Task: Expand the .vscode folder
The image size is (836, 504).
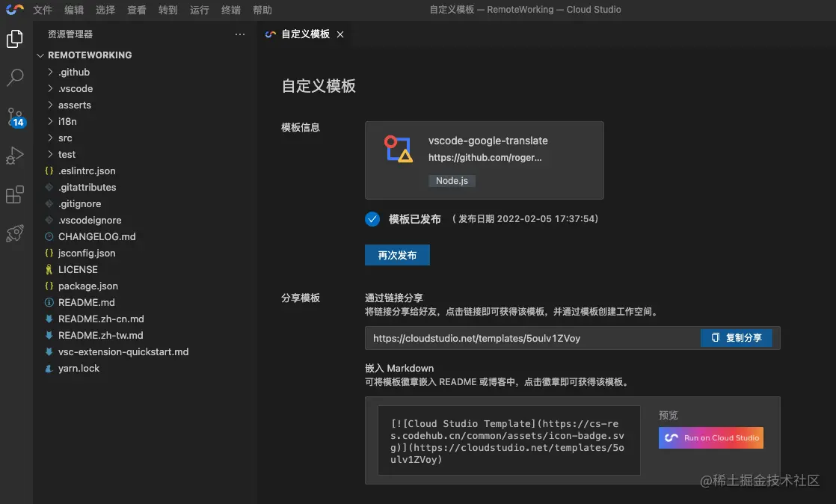Action: point(50,88)
